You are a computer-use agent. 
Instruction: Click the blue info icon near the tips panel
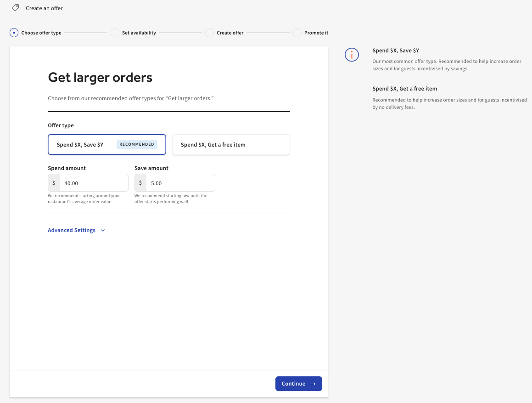352,55
